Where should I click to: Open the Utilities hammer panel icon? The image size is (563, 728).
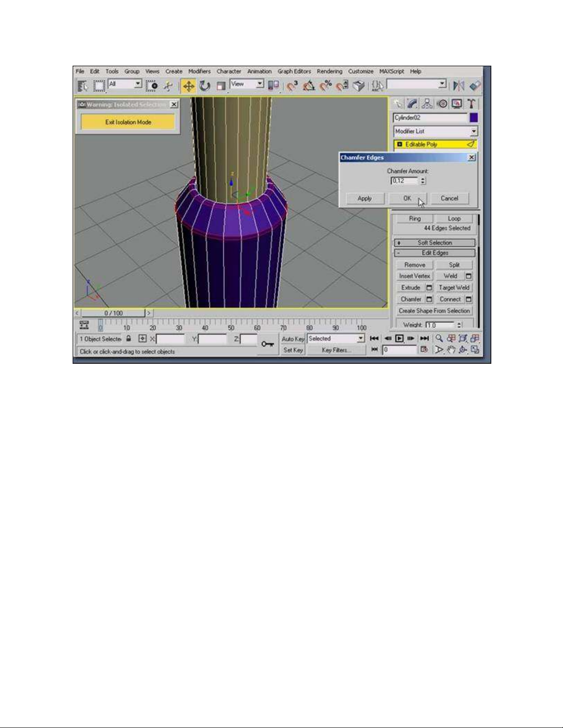point(471,104)
